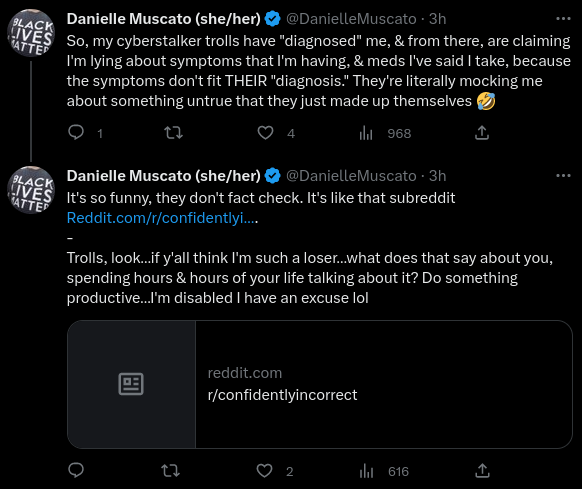Retweet the second tweet
Viewport: 582px width, 489px height.
click(x=170, y=470)
